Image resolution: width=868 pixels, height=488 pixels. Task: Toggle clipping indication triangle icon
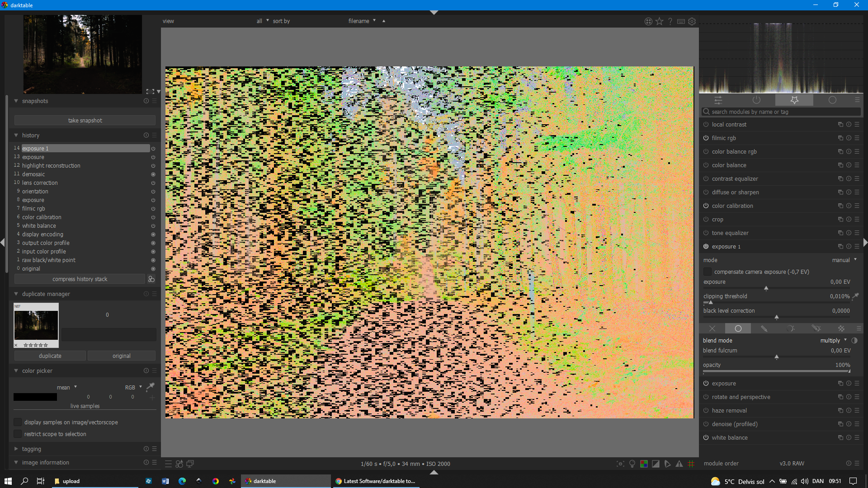pyautogui.click(x=656, y=464)
